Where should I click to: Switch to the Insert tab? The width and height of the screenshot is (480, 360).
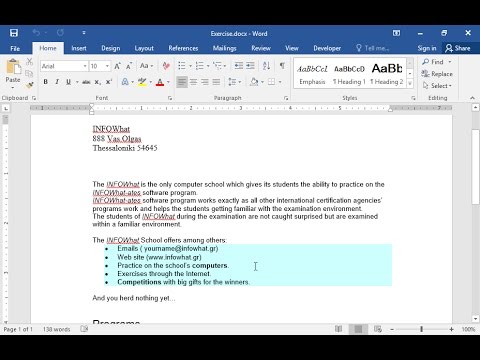point(79,48)
